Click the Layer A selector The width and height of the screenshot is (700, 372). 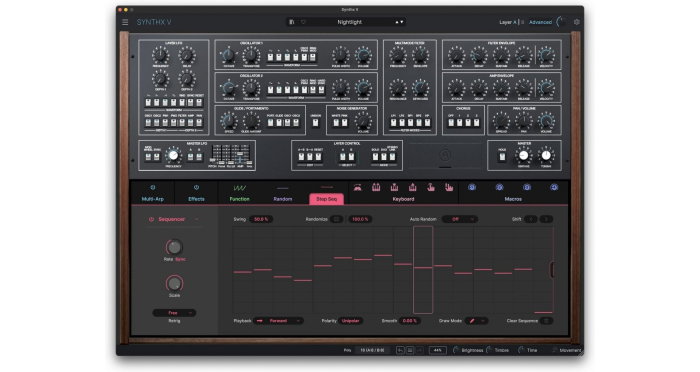click(x=508, y=22)
